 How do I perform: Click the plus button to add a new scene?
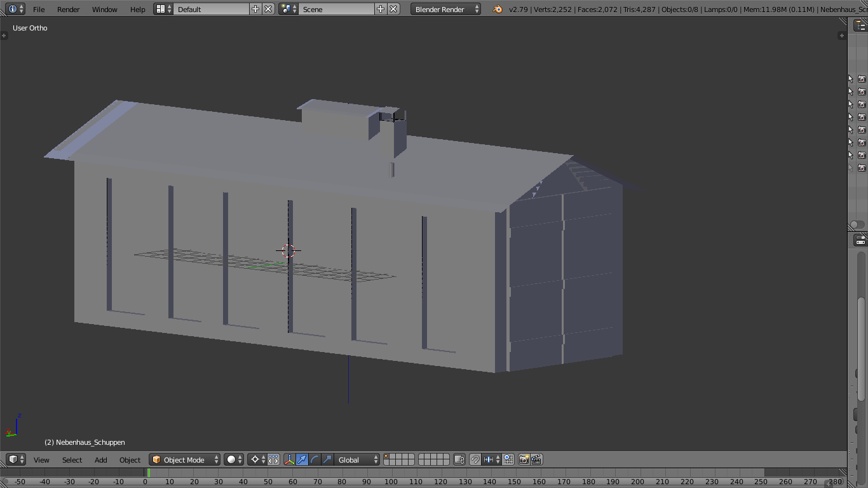(x=380, y=9)
